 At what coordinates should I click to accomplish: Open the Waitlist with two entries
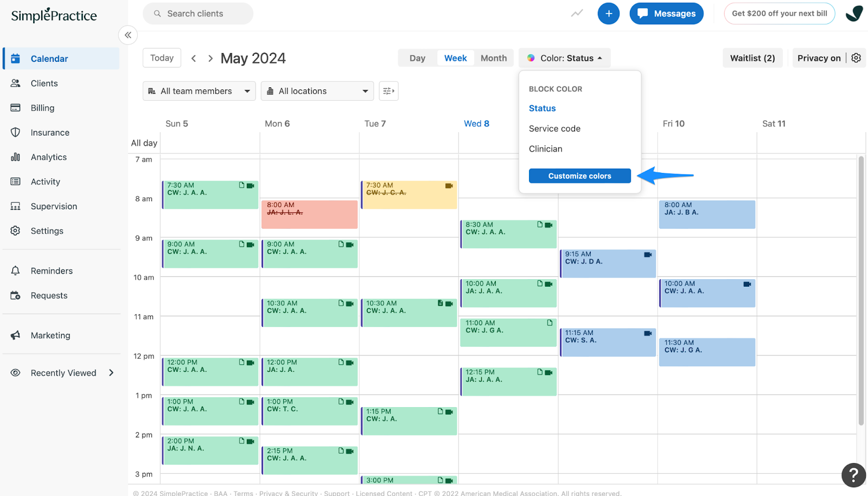tap(752, 57)
